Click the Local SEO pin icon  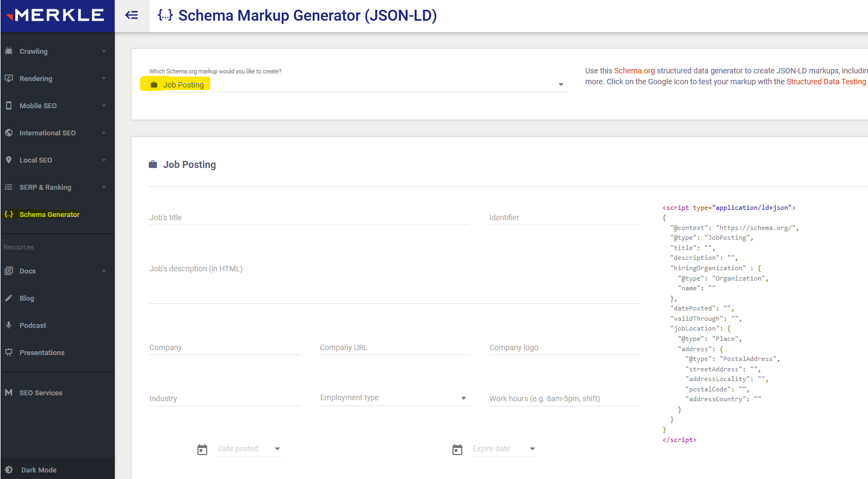[x=9, y=160]
